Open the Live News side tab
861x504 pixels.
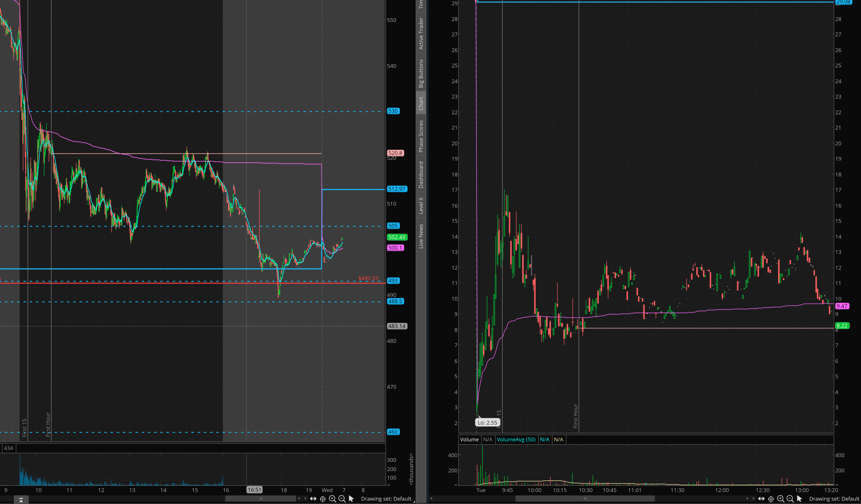[x=421, y=236]
